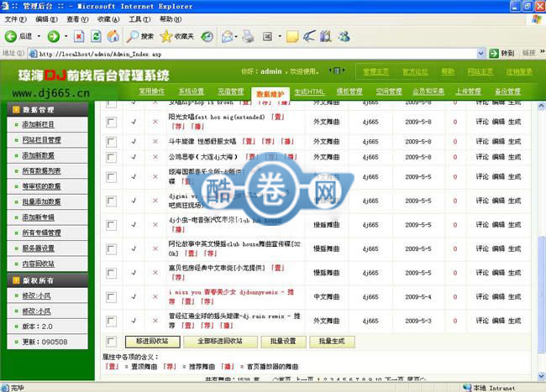The height and width of the screenshot is (392, 546).
Task: Click the scrollbar down arrow in content pane
Action: coord(541,376)
